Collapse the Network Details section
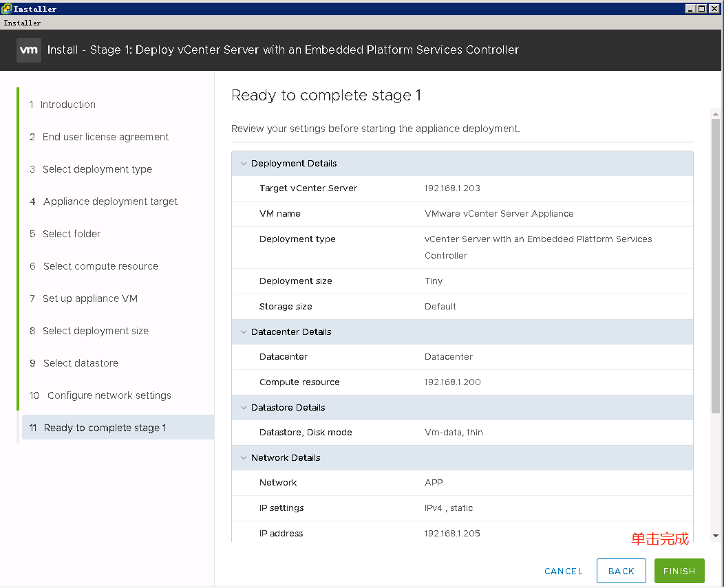724x588 pixels. point(244,458)
